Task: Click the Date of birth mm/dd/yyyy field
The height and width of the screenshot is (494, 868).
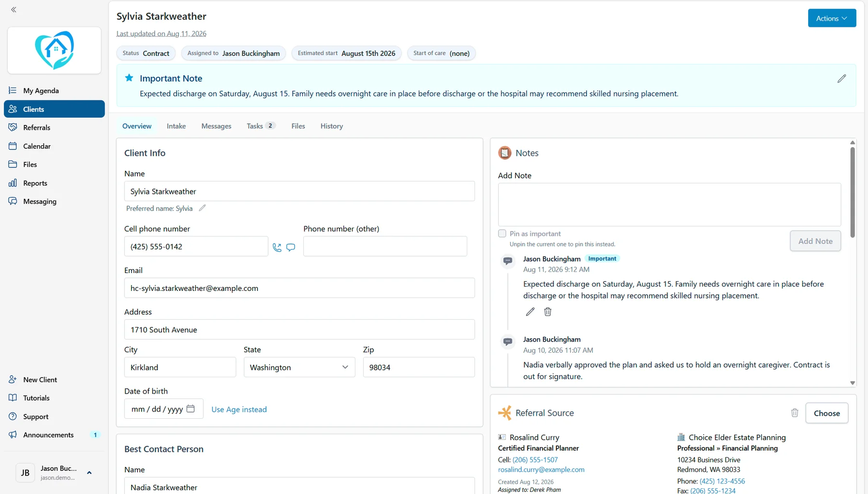Action: click(163, 409)
